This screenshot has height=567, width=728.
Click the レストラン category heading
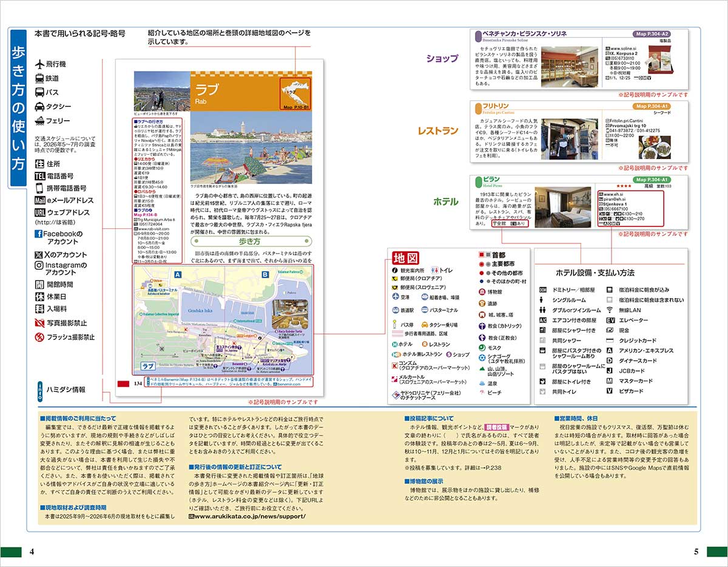tap(437, 131)
